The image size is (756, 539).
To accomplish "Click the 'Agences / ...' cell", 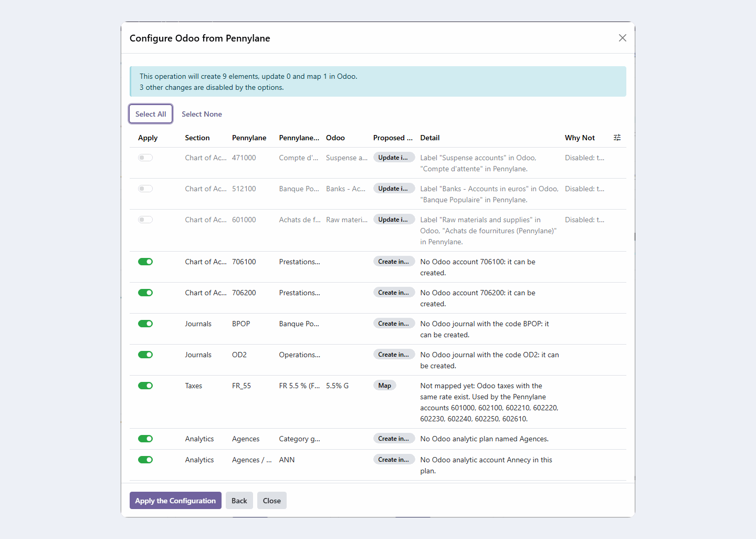I will tap(252, 460).
